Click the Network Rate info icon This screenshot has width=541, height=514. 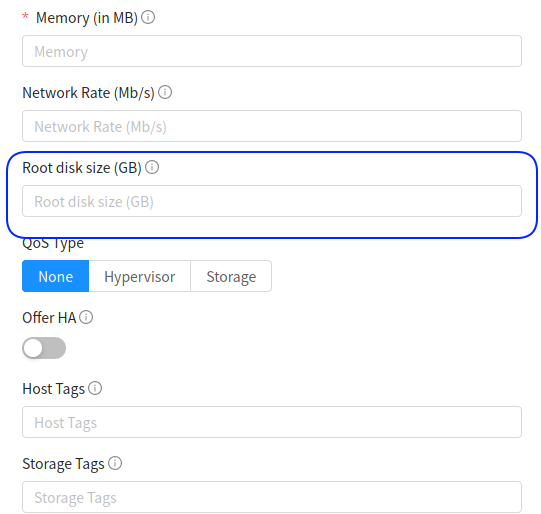165,92
